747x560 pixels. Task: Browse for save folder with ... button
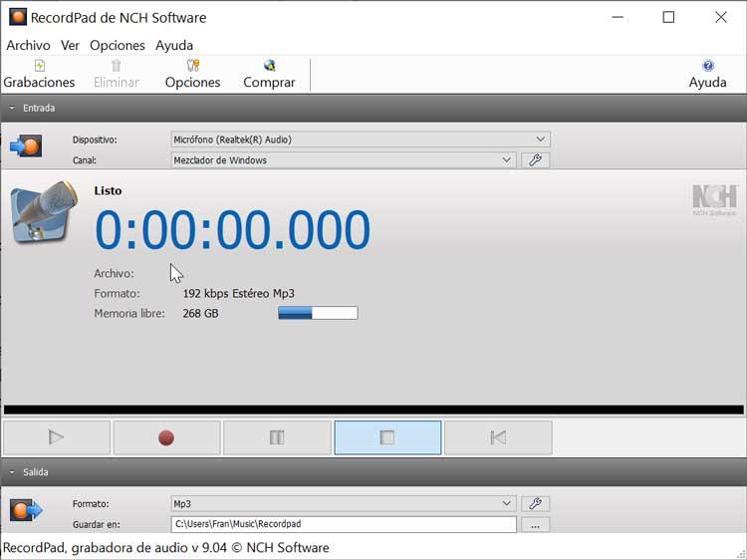pyautogui.click(x=535, y=525)
